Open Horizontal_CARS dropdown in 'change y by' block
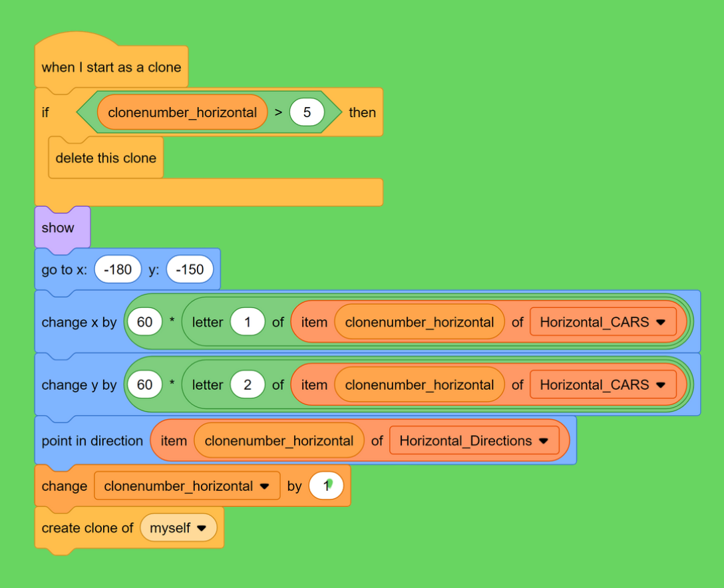Screen dimensions: 724x588 (660, 385)
